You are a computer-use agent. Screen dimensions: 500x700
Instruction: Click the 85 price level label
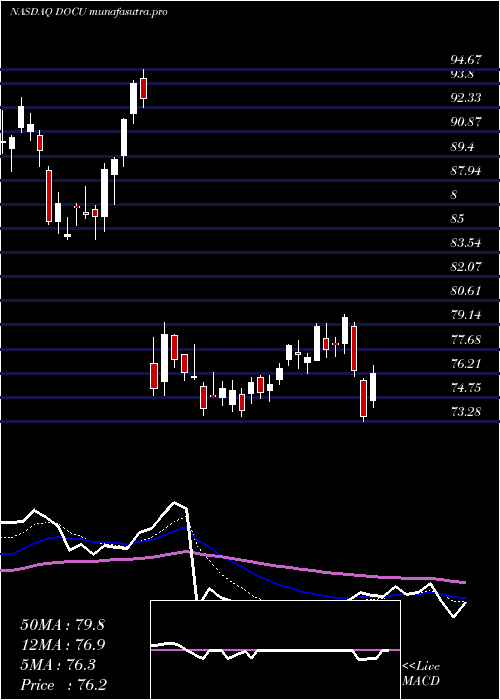coord(458,219)
